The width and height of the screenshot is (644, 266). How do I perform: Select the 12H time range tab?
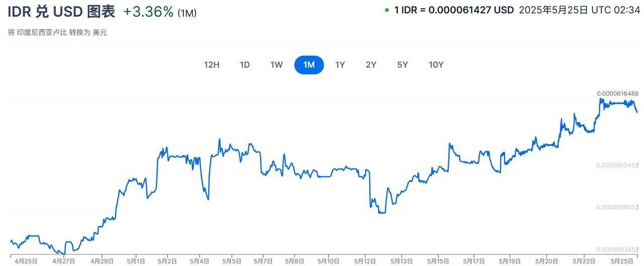(212, 64)
